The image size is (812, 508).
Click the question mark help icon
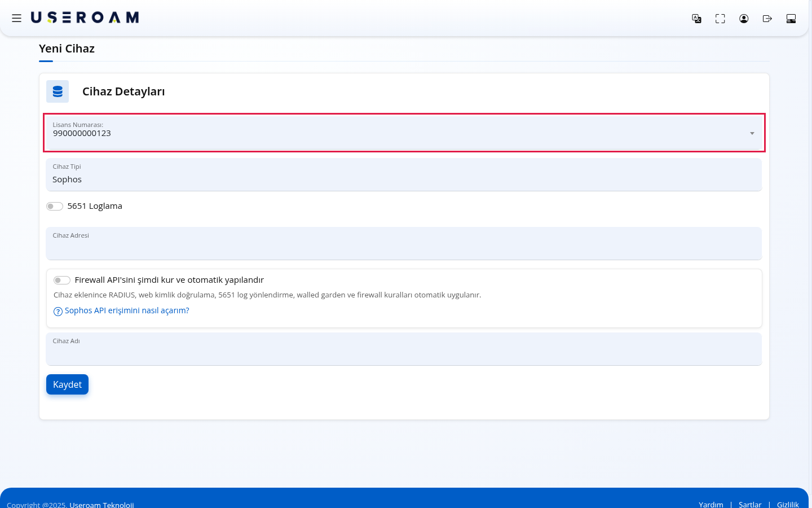coord(58,312)
